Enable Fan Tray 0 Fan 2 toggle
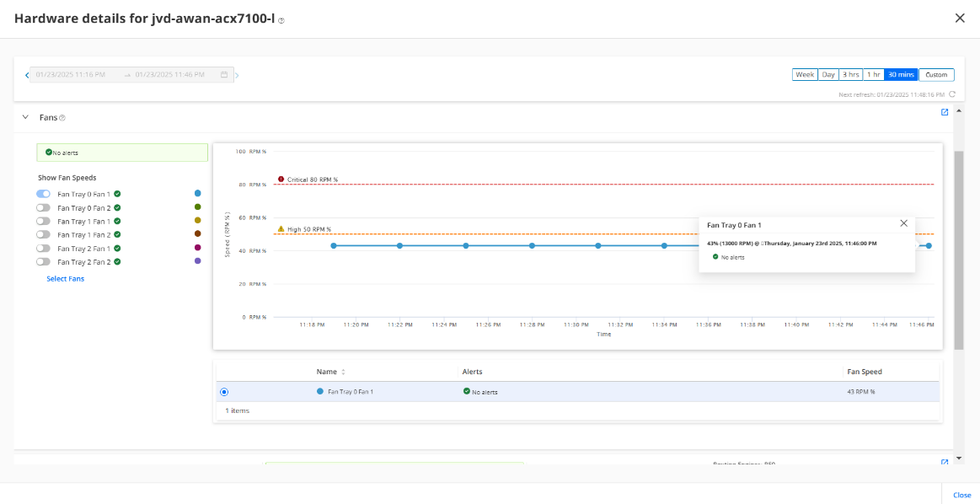Viewport: 980px width, 504px height. (43, 207)
